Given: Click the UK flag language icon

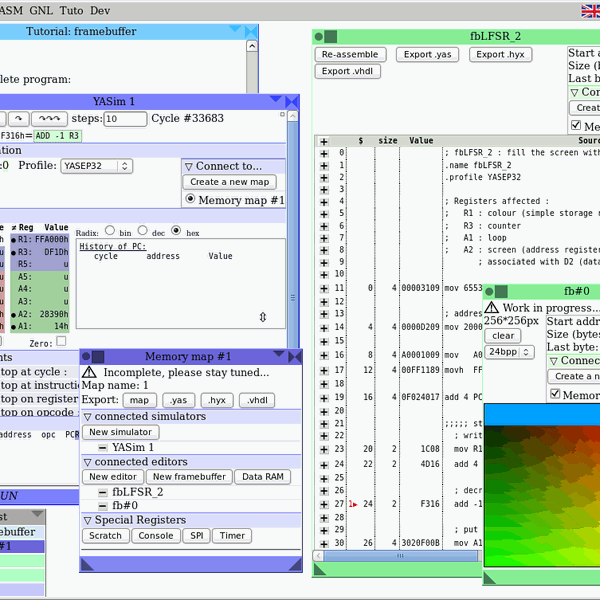Looking at the screenshot, I should click(x=591, y=10).
